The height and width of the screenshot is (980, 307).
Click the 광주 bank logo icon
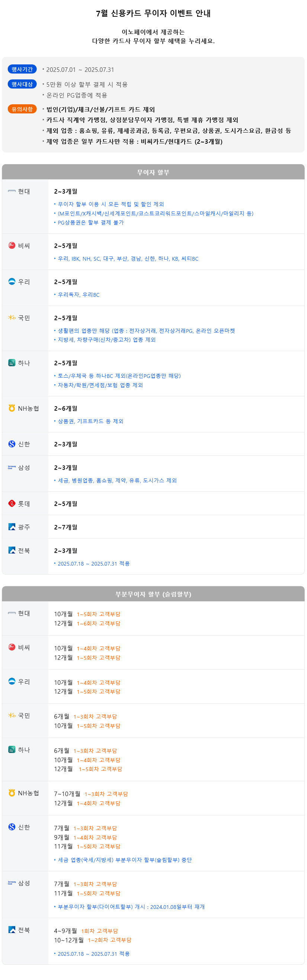[x=12, y=528]
